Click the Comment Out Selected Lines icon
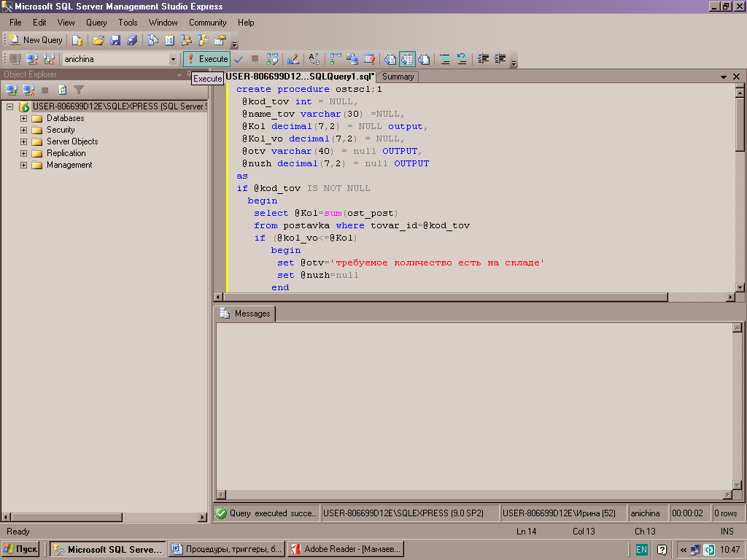This screenshot has height=560, width=747. 445,59
